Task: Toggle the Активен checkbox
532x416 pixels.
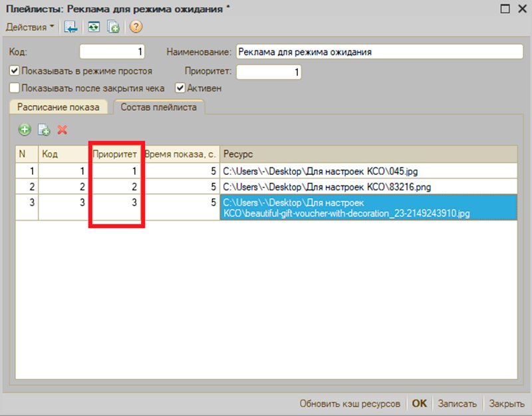Action: (x=180, y=88)
